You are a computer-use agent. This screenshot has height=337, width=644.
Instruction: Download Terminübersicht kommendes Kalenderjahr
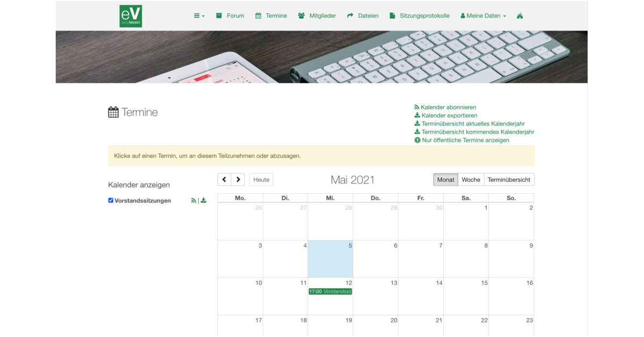474,132
